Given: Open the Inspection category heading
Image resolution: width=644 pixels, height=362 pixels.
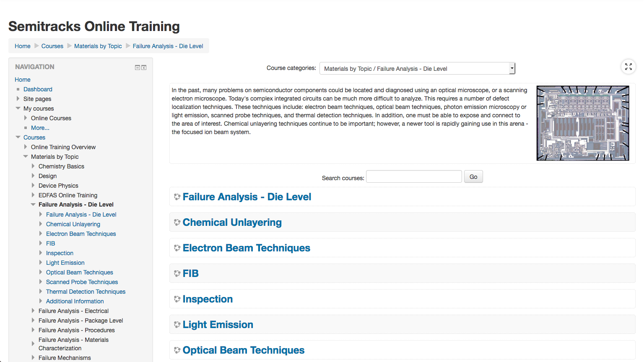Looking at the screenshot, I should coord(208,299).
